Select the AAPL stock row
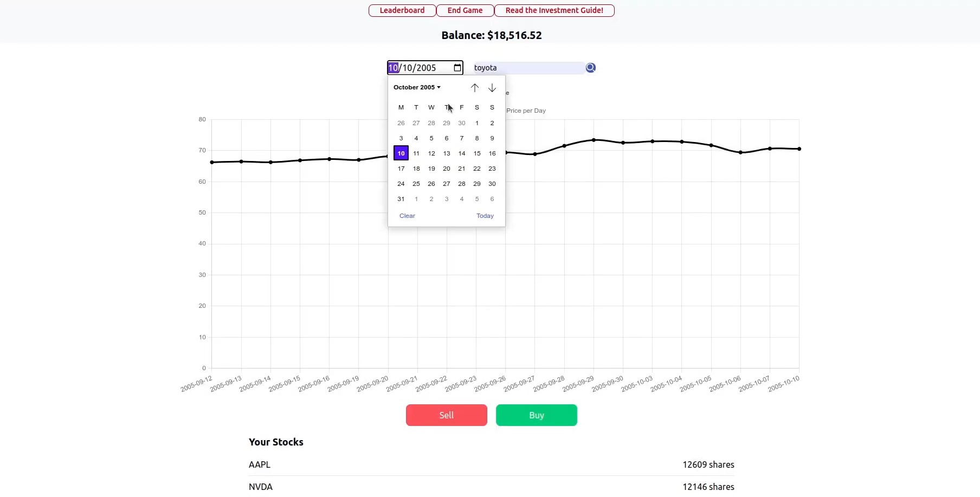Viewport: 980px width, 497px height. click(x=492, y=464)
